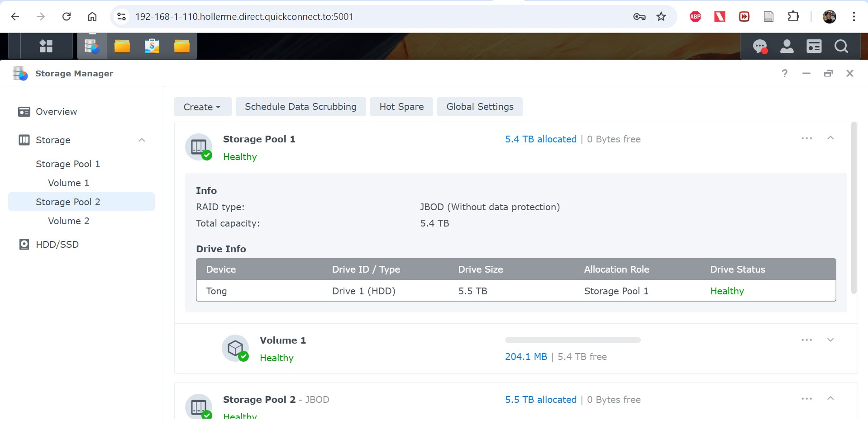Click the Volume 1 usage bar
This screenshot has width=868, height=425.
pyautogui.click(x=572, y=340)
